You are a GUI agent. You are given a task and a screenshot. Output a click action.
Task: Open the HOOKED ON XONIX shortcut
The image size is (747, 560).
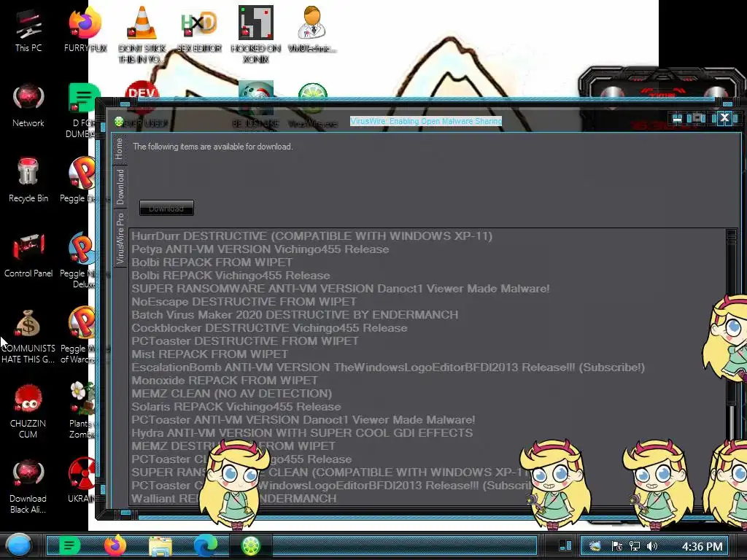256,34
